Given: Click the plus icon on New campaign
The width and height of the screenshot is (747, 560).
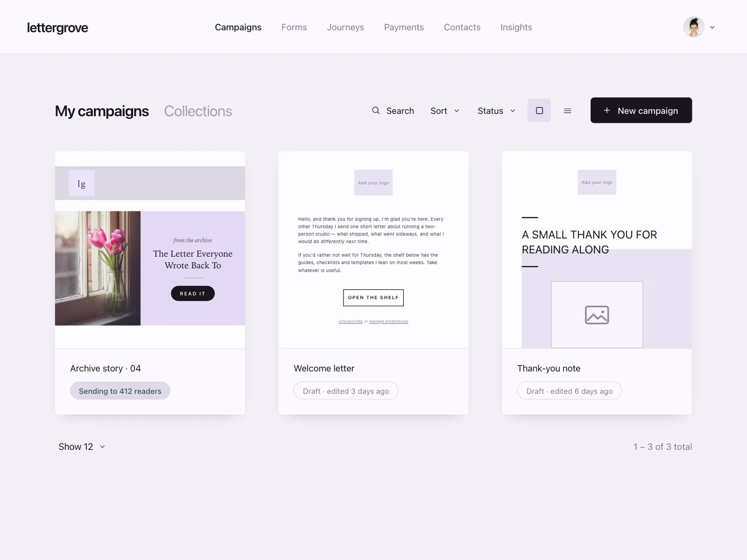Looking at the screenshot, I should (x=607, y=110).
